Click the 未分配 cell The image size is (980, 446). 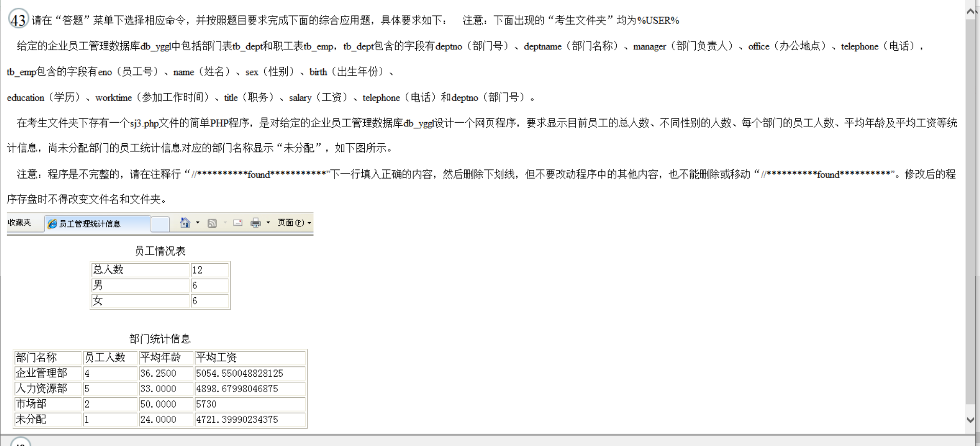point(48,419)
